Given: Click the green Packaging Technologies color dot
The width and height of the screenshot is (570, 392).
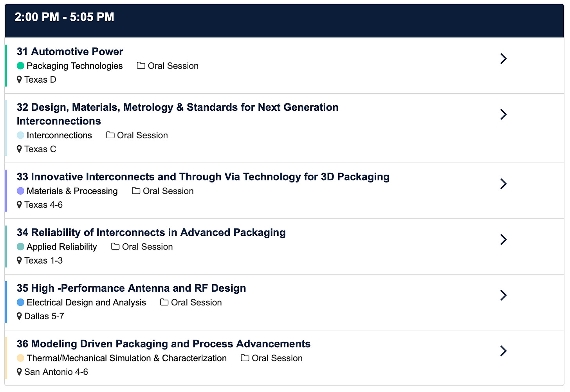Looking at the screenshot, I should [x=21, y=66].
